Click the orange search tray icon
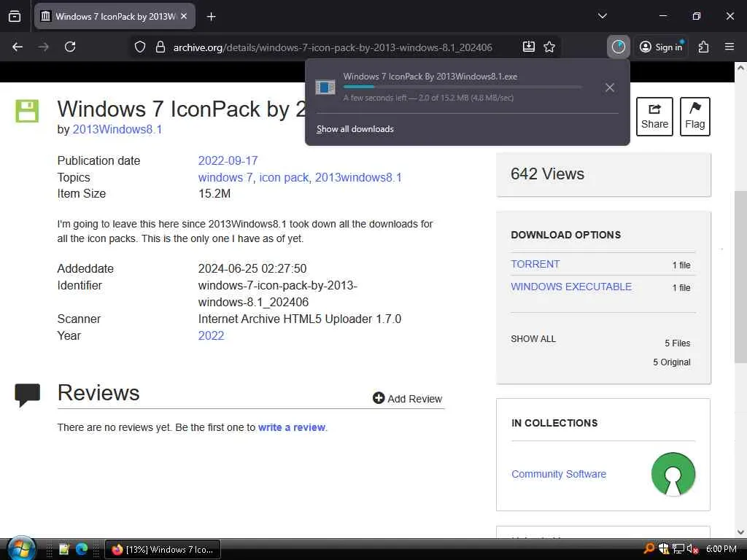 point(649,548)
